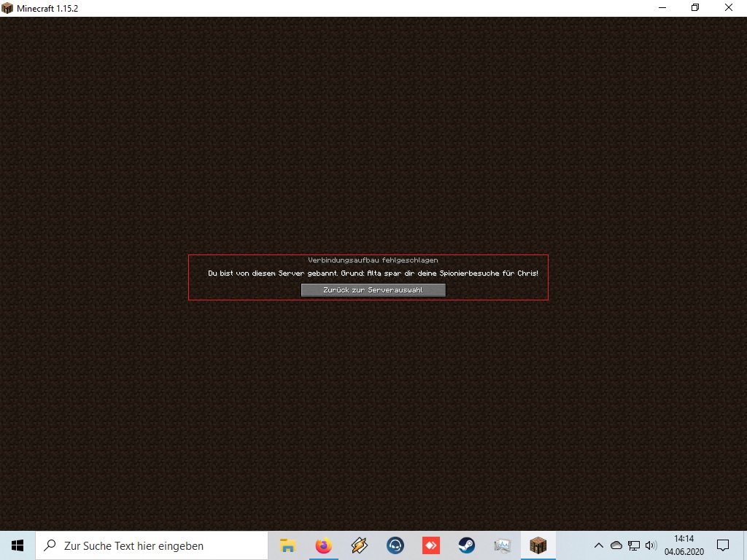Open File Explorer from the taskbar
Image resolution: width=747 pixels, height=560 pixels.
click(287, 545)
